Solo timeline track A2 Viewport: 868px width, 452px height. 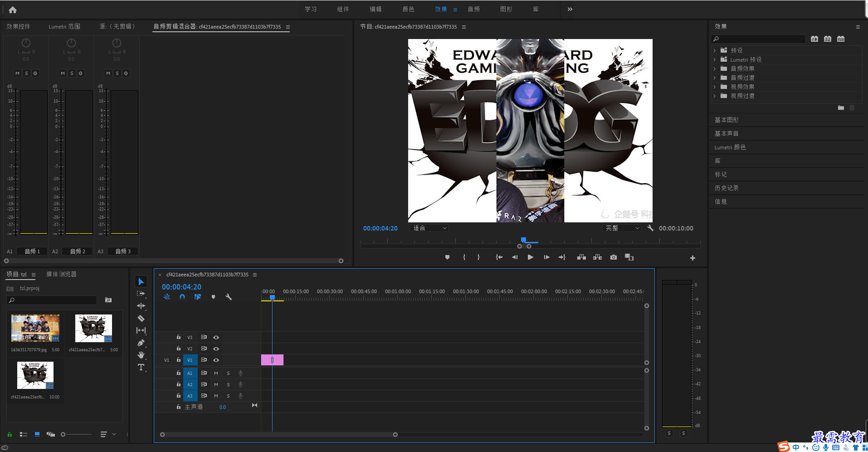[x=228, y=384]
